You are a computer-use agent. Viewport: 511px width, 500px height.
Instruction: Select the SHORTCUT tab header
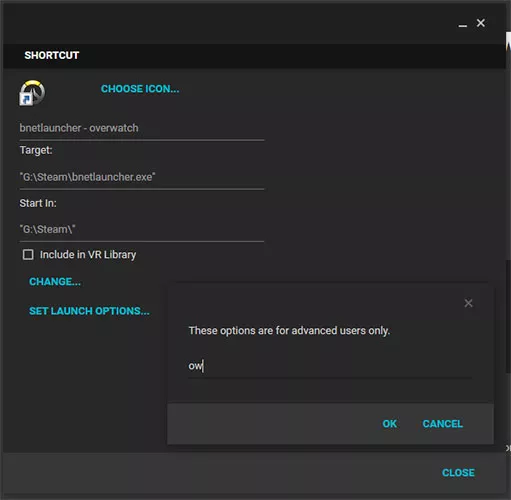tap(52, 55)
